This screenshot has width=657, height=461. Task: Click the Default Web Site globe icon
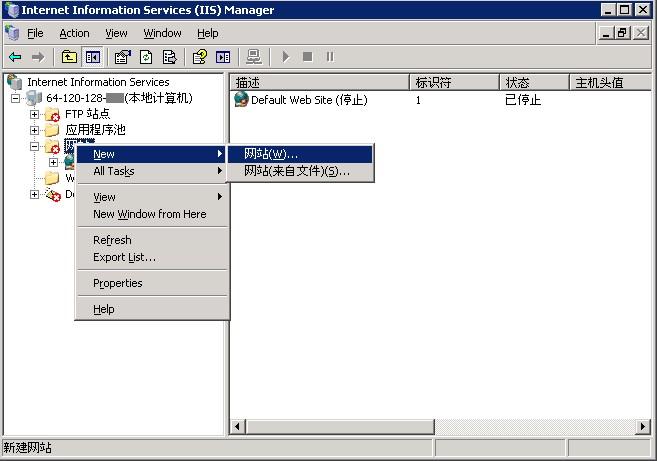pos(241,100)
